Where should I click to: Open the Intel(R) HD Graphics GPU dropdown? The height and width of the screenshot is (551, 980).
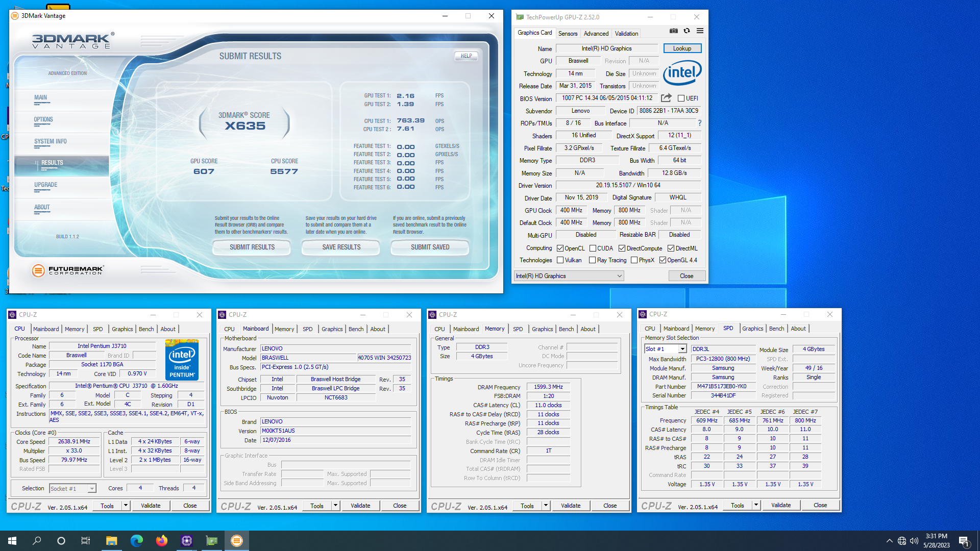coord(569,276)
